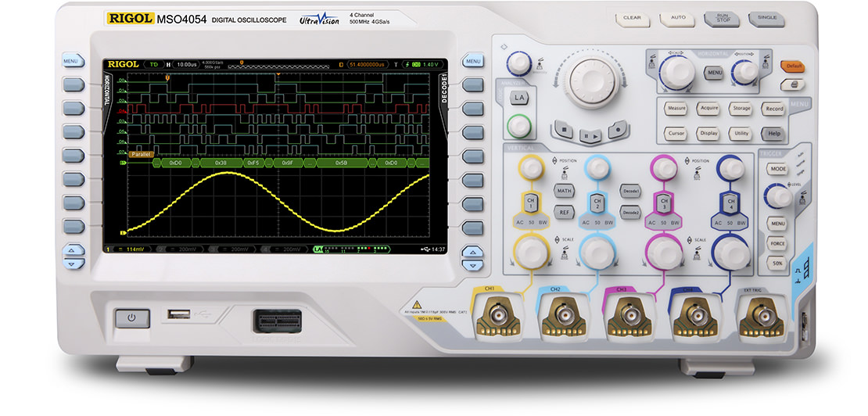Select the CH1 BNC input connector
This screenshot has width=868, height=416.
pyautogui.click(x=497, y=315)
